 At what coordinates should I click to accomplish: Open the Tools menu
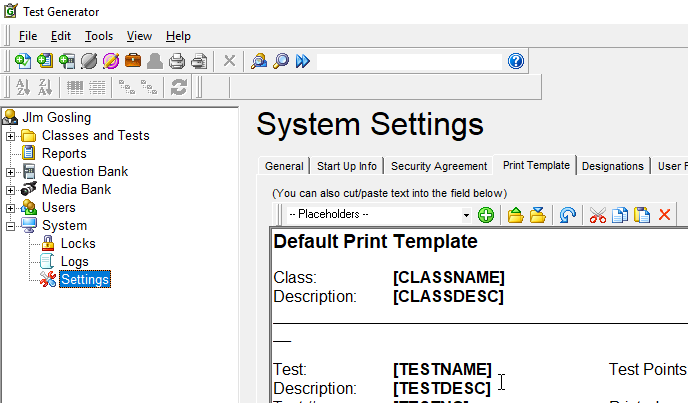point(99,36)
